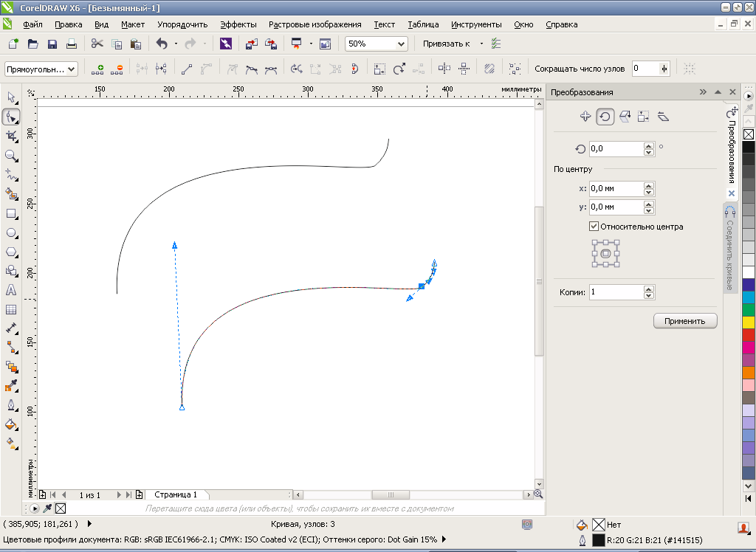
Task: Click the Применить button
Action: [x=684, y=321]
